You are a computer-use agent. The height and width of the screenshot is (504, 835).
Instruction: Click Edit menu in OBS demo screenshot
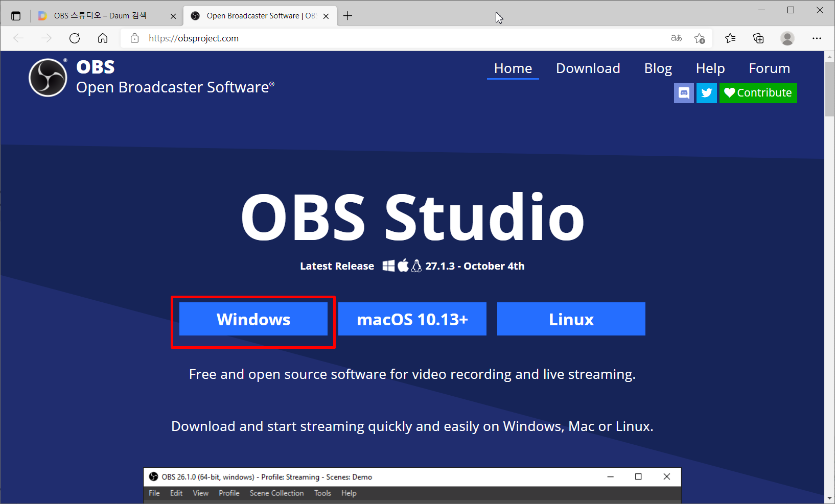(x=176, y=493)
